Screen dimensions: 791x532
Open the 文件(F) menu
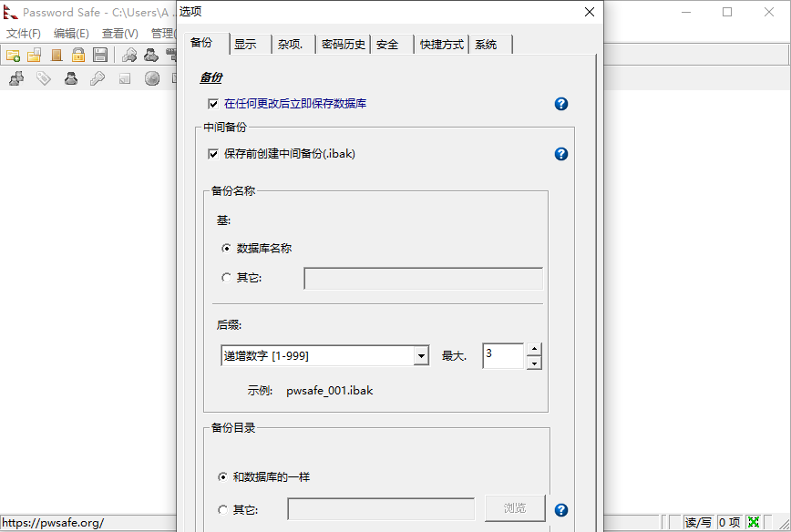(x=23, y=32)
